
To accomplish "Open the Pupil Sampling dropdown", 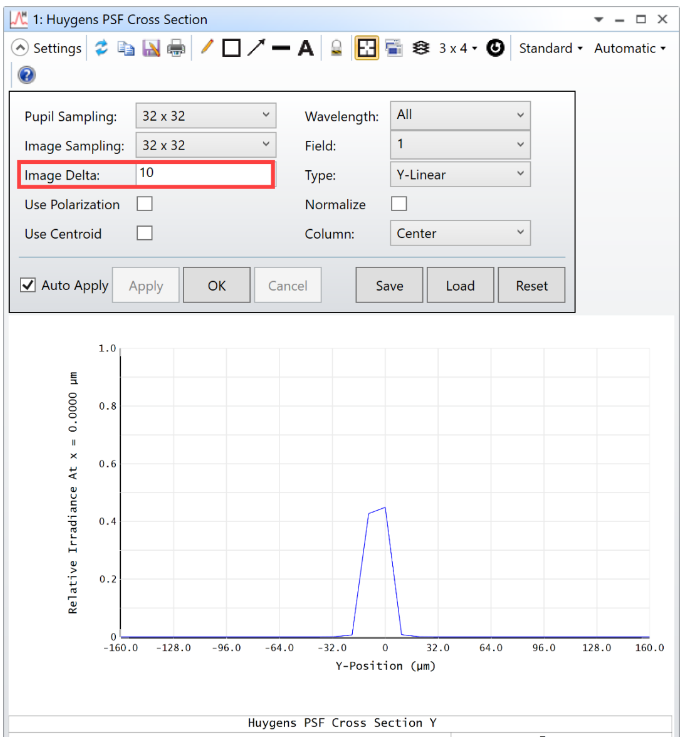I will pos(205,116).
